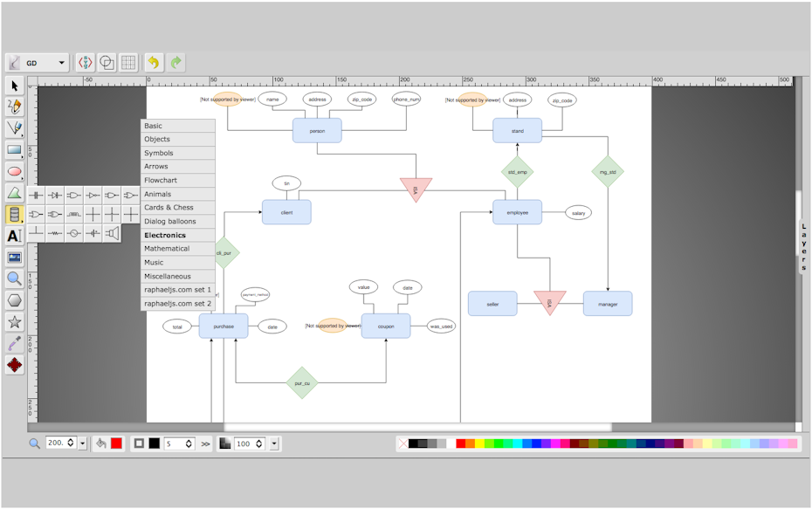
Task: Select the speaker shape in the Electronics flyout
Action: tap(111, 232)
